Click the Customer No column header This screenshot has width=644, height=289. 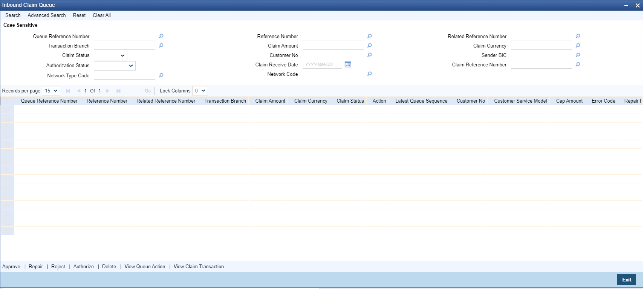471,101
